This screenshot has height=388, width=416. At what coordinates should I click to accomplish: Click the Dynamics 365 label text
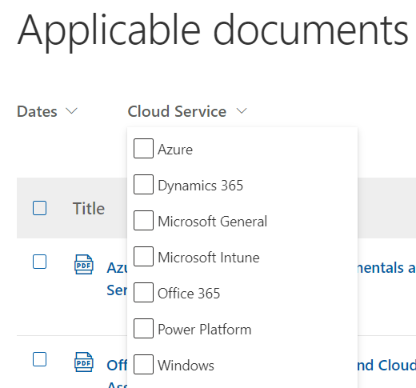(200, 185)
